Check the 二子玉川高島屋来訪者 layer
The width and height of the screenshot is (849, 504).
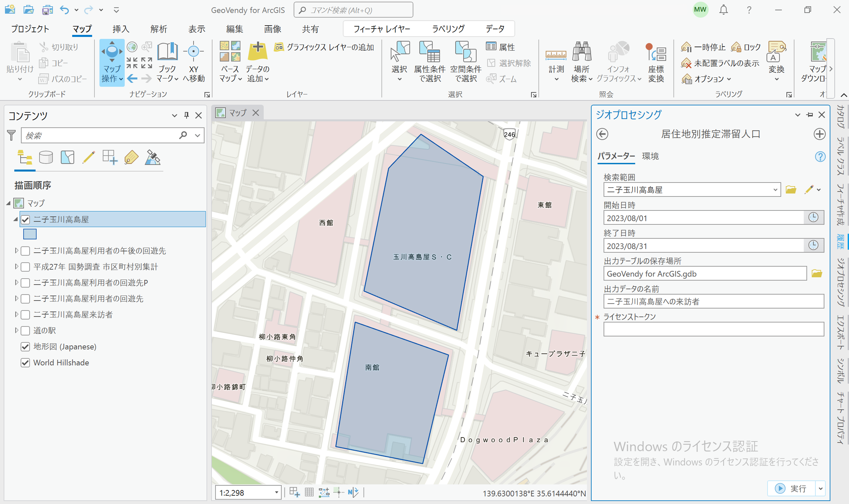pos(25,315)
